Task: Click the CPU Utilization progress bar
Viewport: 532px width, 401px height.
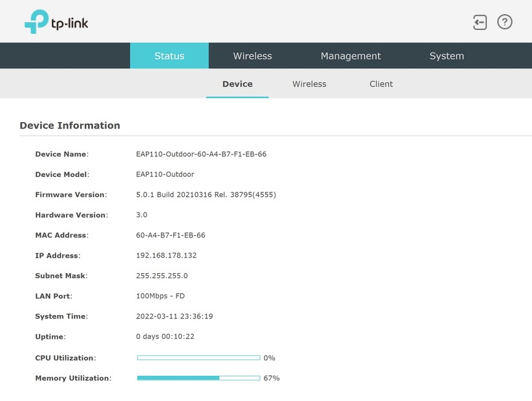Action: [x=197, y=356]
